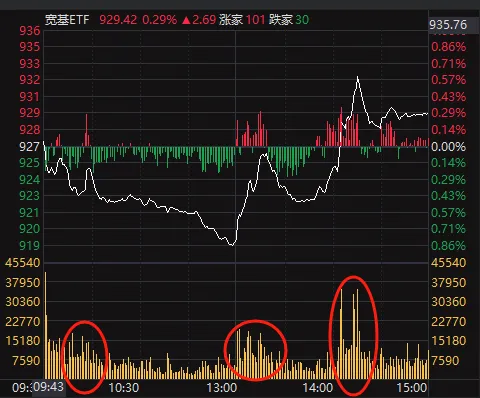This screenshot has width=480, height=398.
Task: Click the 15:00 time axis label
Action: (x=412, y=388)
